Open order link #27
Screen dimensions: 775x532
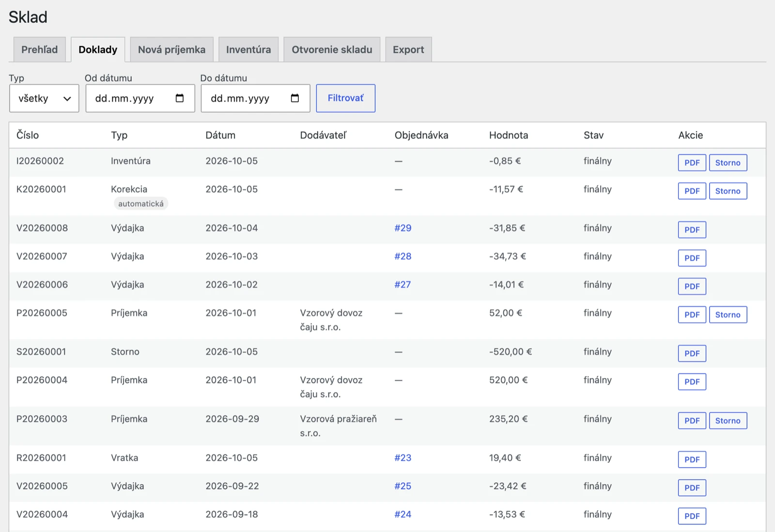403,284
